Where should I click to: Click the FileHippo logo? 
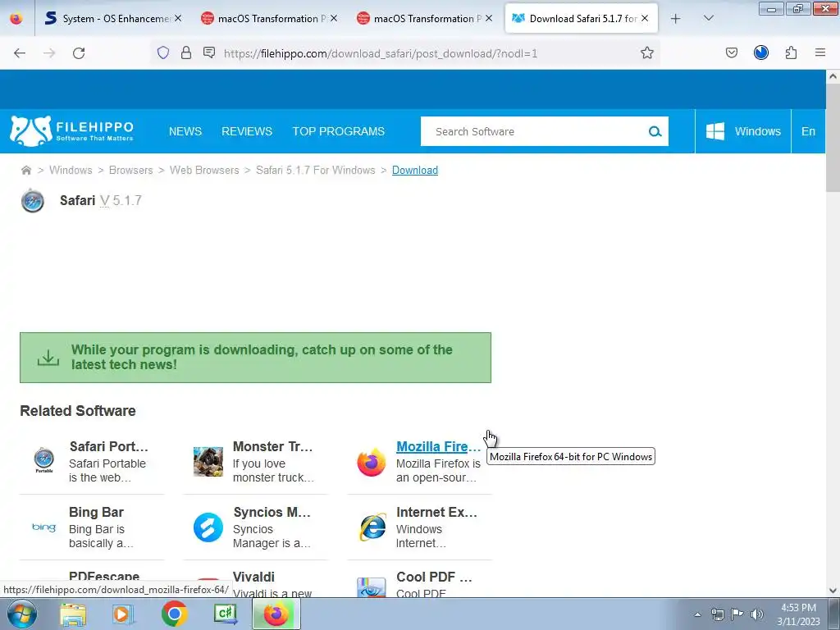pos(72,131)
